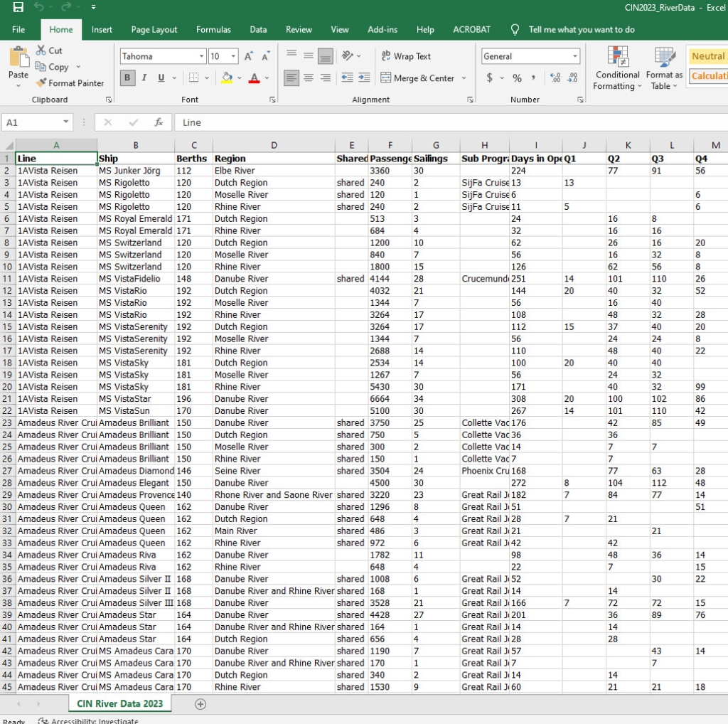Viewport: 728px width, 724px height.
Task: Open the text Orientation tool
Action: point(347,55)
